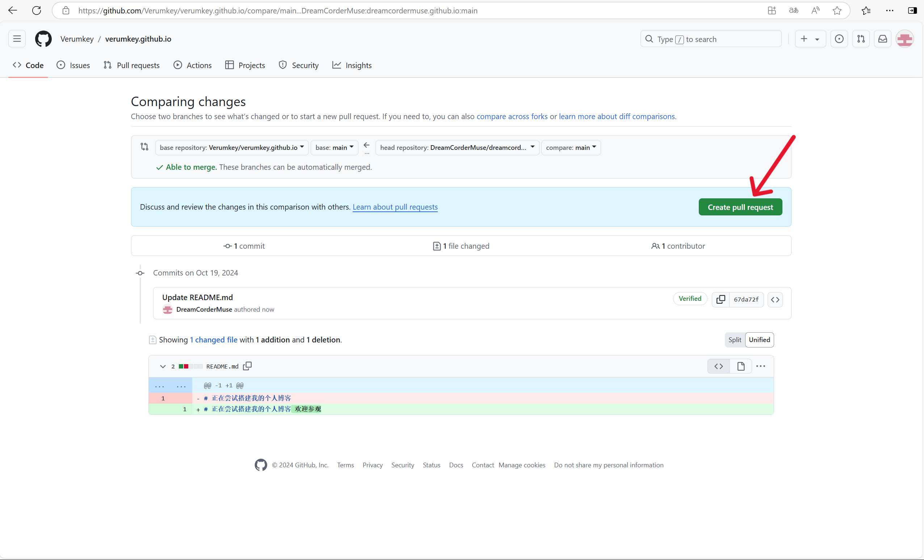Click Manage cookies in the footer
The image size is (924, 560).
522,465
